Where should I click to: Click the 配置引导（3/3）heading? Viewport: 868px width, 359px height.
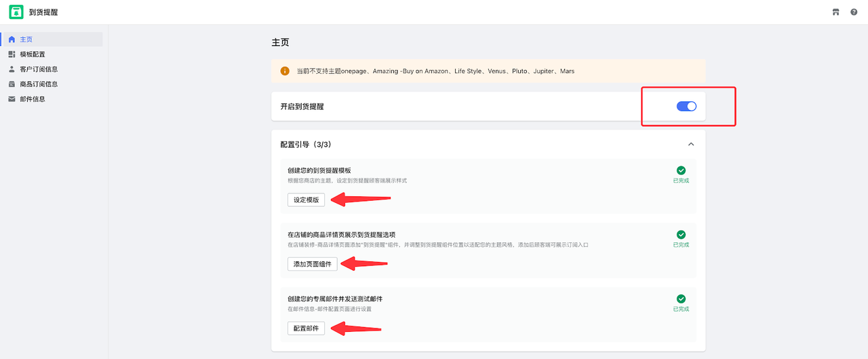click(305, 145)
